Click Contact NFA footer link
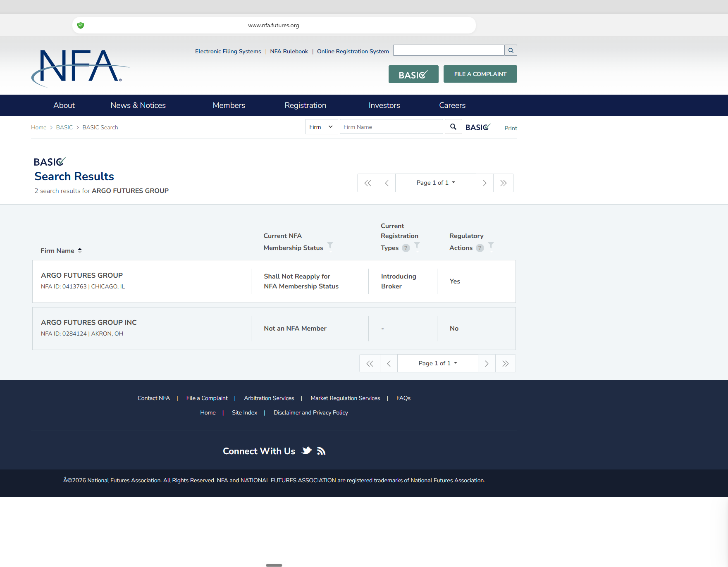Screen dimensions: 728x567 pyautogui.click(x=154, y=398)
